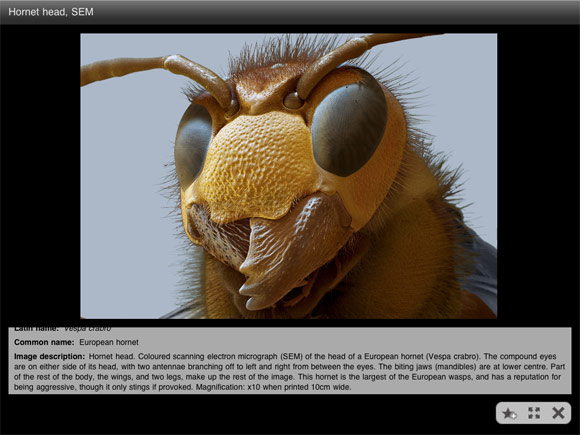
Task: Click the hornet's toothed mandible at lower centre
Action: (x=292, y=252)
